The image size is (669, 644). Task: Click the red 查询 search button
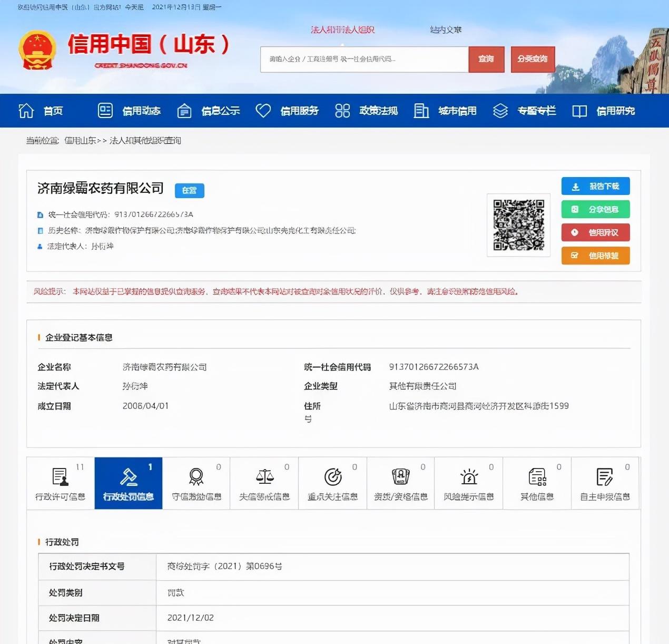[486, 59]
